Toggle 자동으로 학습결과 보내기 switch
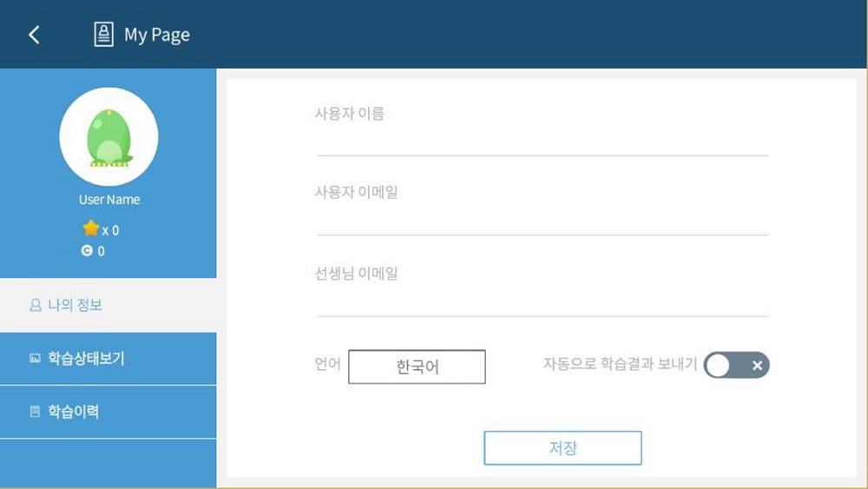This screenshot has height=489, width=868. click(737, 366)
